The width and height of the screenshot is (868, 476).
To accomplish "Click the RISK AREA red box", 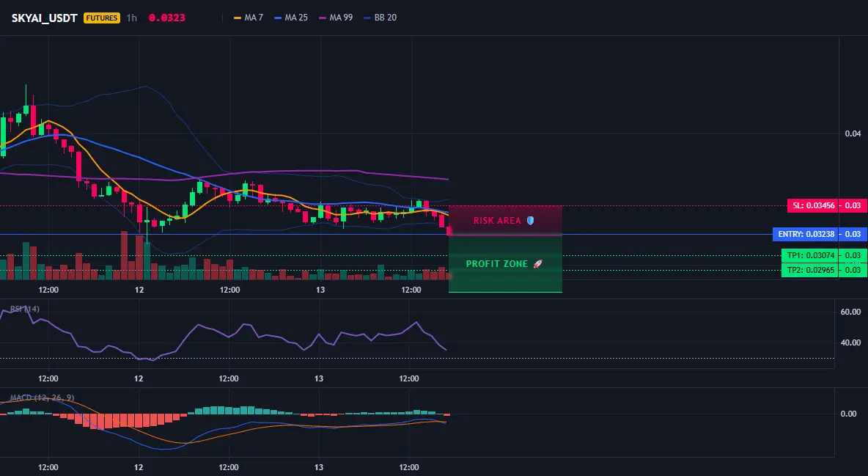I will 505,221.
